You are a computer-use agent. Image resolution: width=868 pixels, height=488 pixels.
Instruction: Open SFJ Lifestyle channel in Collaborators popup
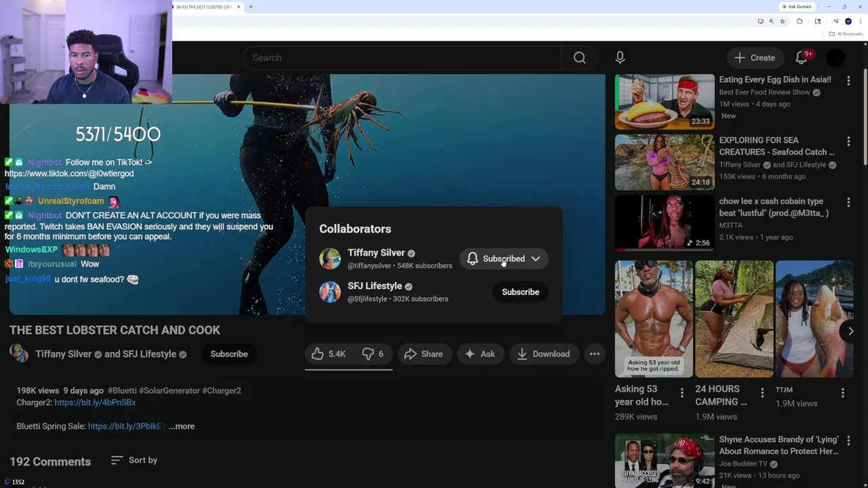(375, 286)
